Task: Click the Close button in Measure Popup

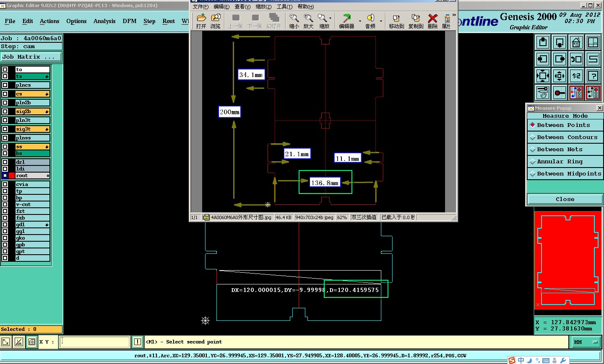Action: (565, 199)
